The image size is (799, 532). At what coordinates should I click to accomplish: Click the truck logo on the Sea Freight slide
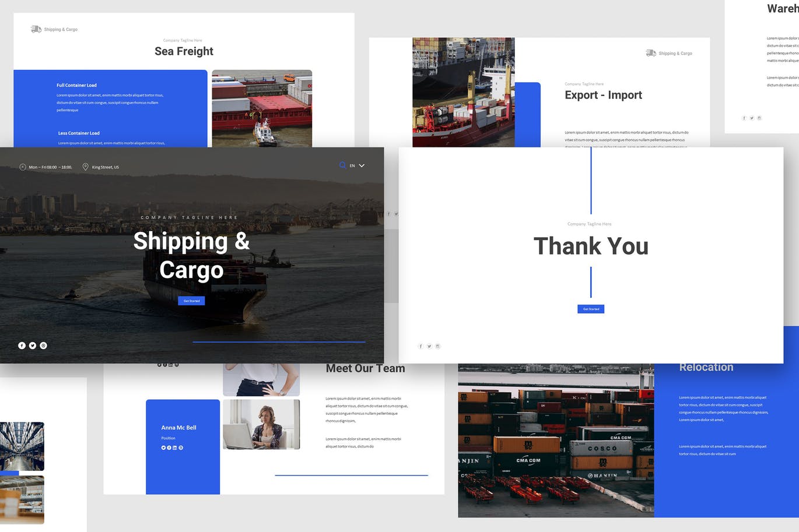point(36,29)
